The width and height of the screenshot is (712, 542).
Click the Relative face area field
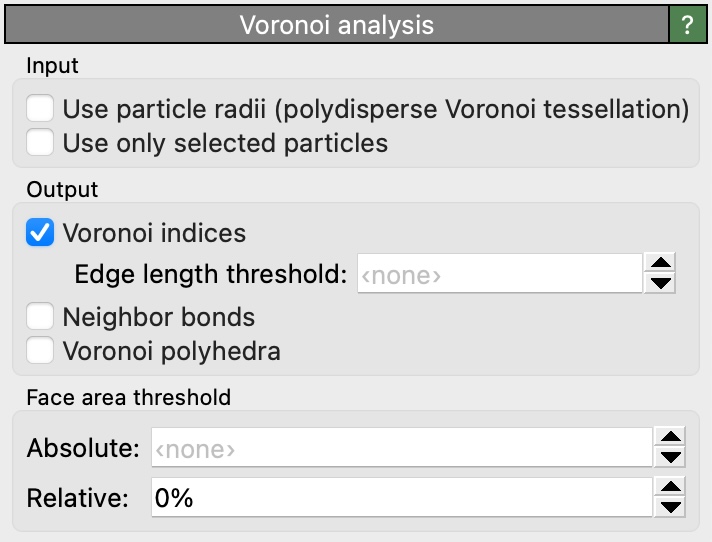[400, 498]
